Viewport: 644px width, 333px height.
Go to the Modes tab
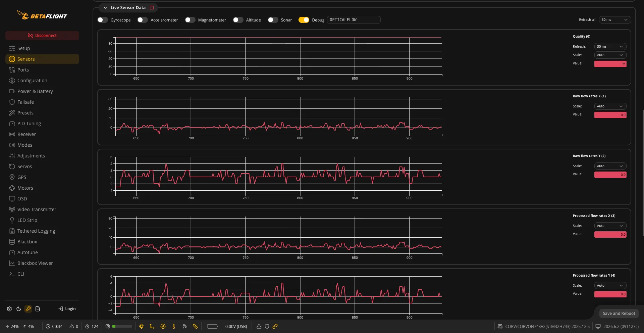tap(42, 145)
